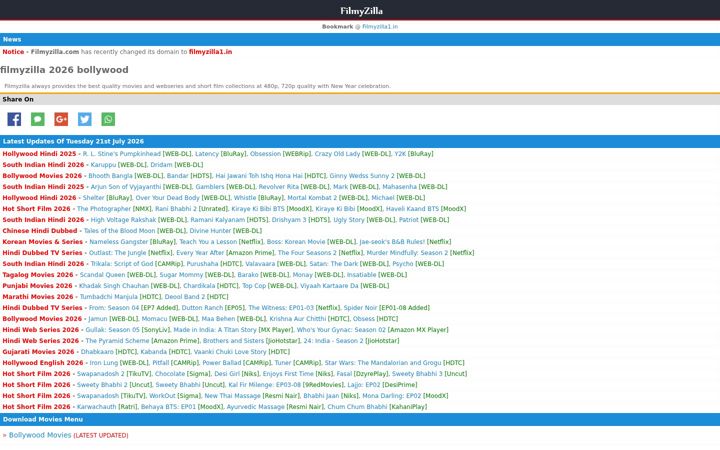Image resolution: width=720 pixels, height=450 pixels.
Task: Open Arjun Son of Vyjayanthi link
Action: [x=126, y=187]
